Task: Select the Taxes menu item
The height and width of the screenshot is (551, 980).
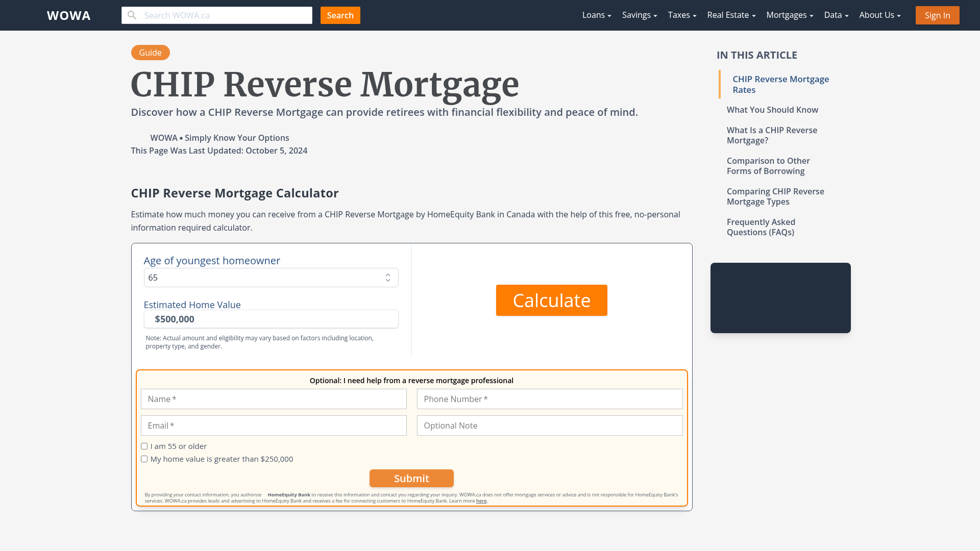Action: (x=681, y=15)
